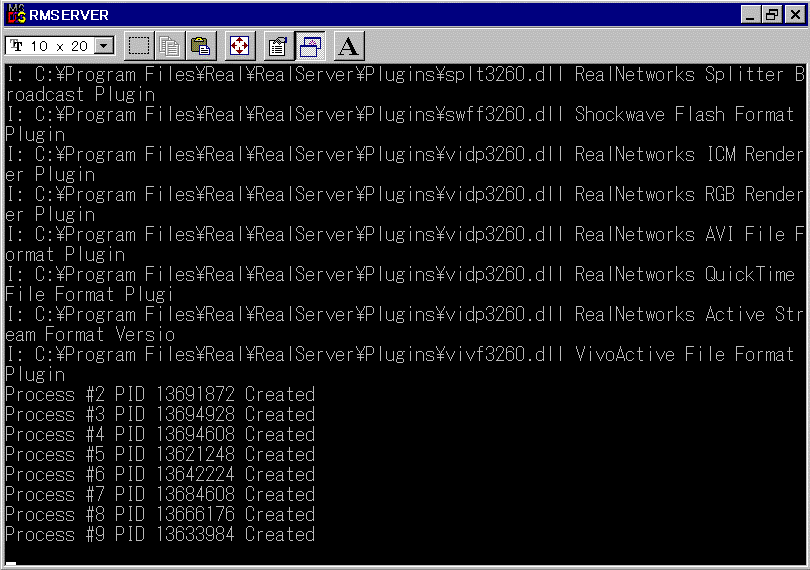
Task: Click the 'roadcast Plugin' wrapped text line
Action: [x=81, y=95]
